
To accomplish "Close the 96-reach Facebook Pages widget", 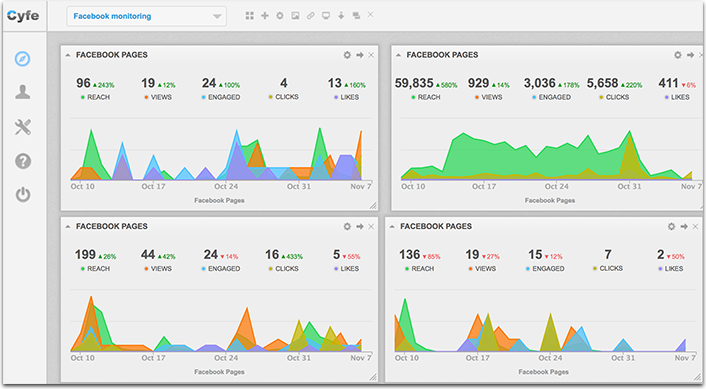I will tap(371, 55).
